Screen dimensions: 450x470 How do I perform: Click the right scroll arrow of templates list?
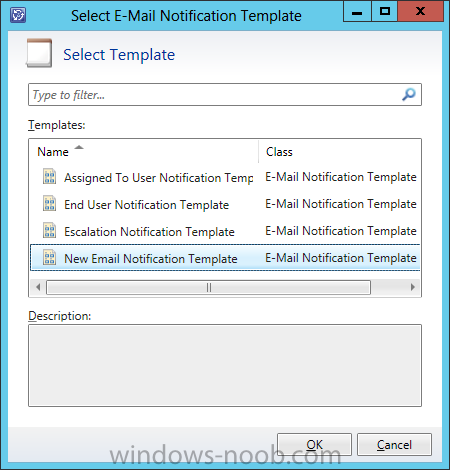[x=413, y=287]
